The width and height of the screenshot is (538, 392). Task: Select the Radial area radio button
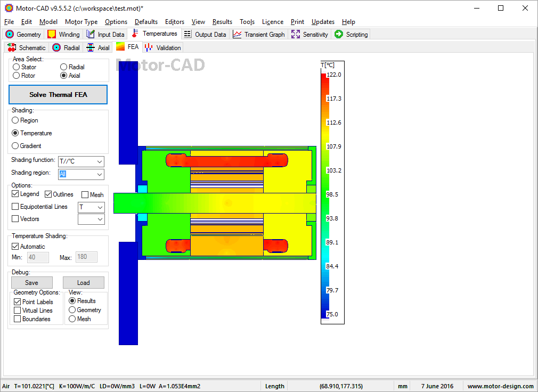(x=63, y=67)
